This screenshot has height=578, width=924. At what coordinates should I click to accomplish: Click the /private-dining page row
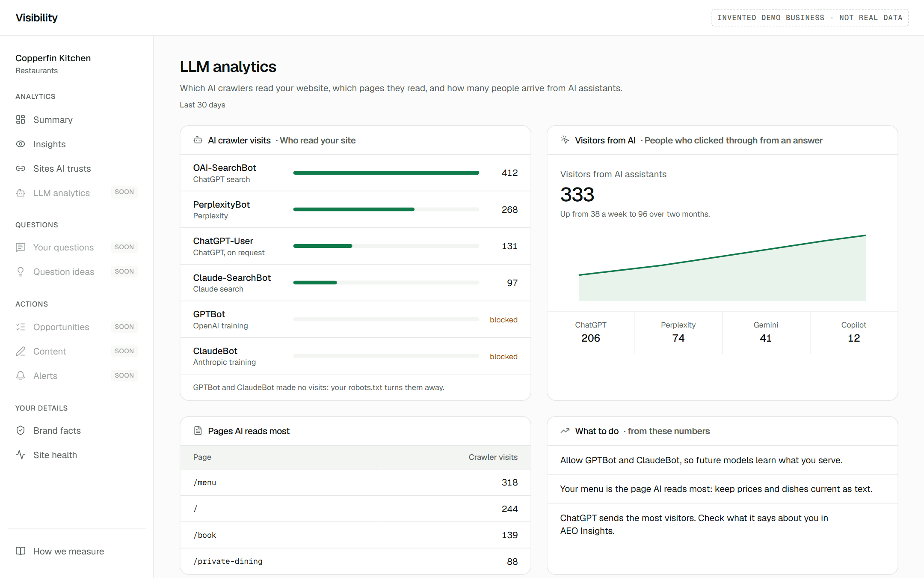(355, 561)
